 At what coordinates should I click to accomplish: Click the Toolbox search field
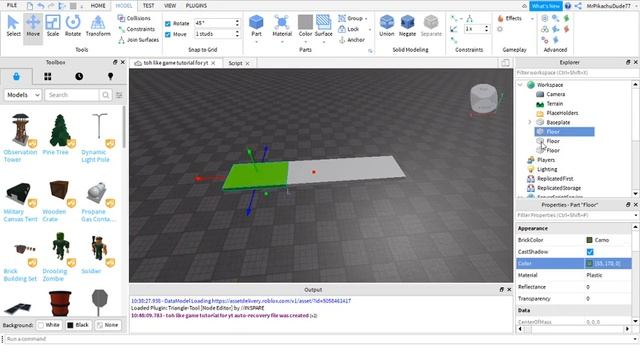[72, 95]
